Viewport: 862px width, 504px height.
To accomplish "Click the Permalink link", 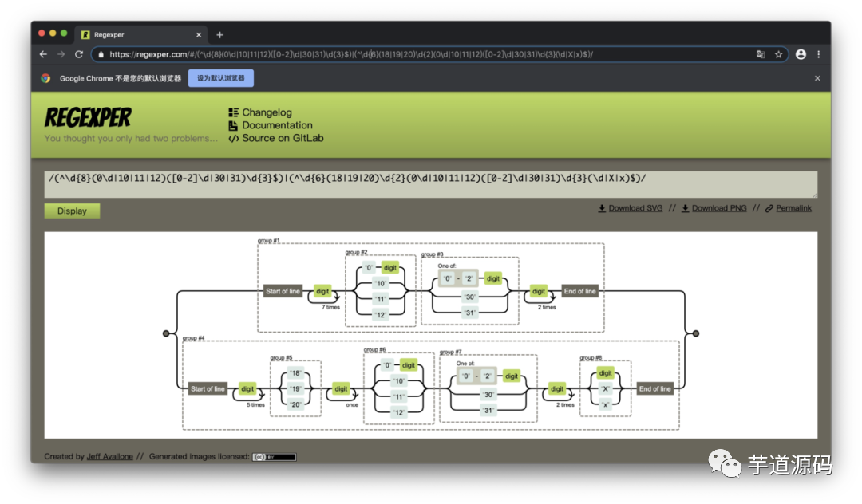I will (x=793, y=208).
